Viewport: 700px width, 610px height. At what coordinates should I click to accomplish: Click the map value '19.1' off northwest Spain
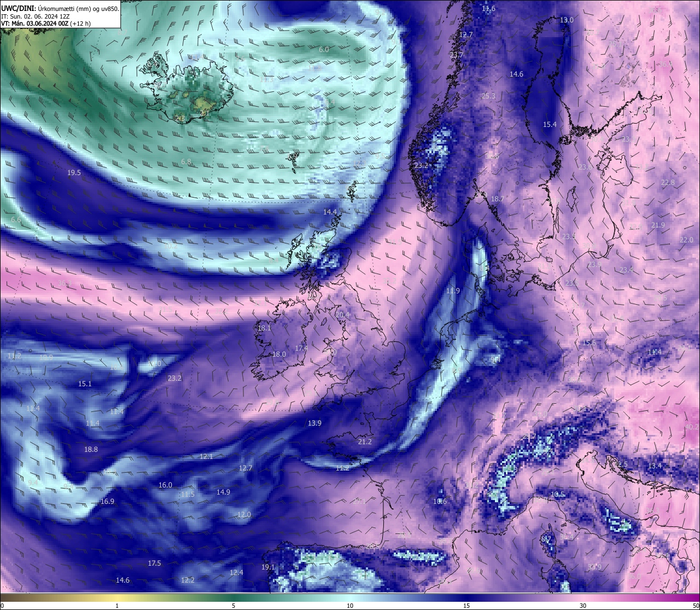(x=268, y=567)
